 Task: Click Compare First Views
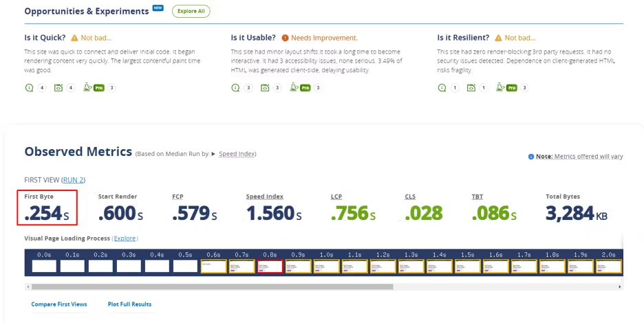tap(59, 304)
